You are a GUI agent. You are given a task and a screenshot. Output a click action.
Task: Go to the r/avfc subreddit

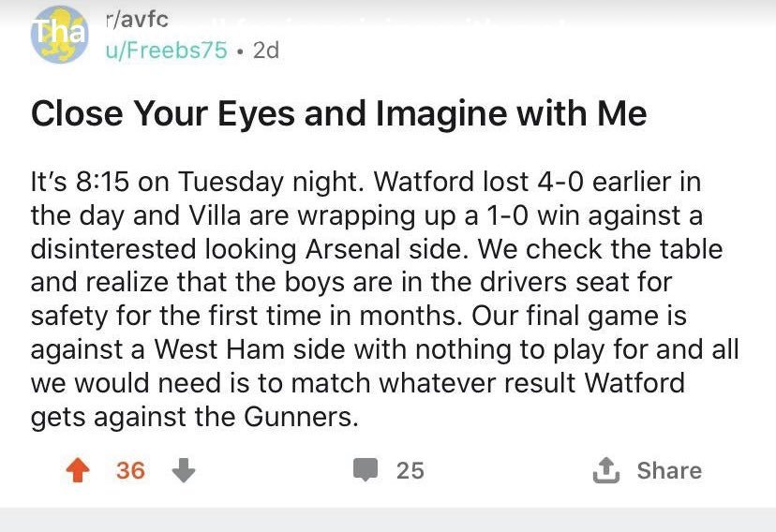coord(137,20)
